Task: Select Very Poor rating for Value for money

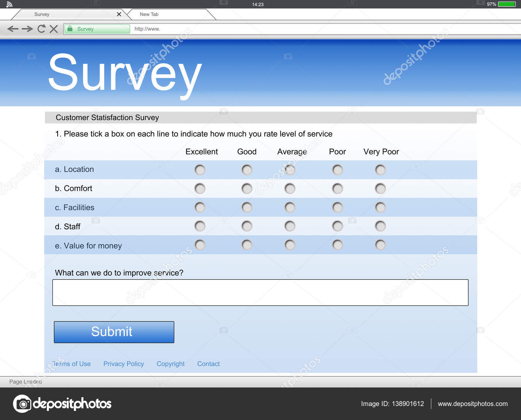Action: tap(380, 245)
